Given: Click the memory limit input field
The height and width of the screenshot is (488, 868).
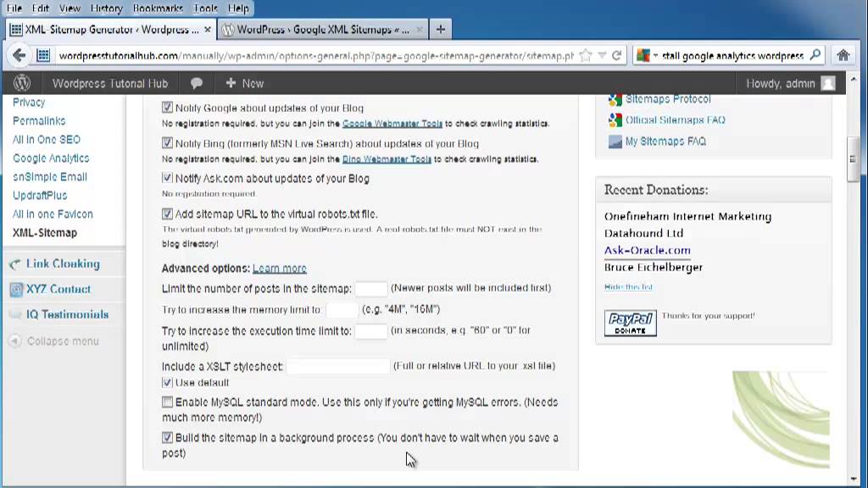Looking at the screenshot, I should (x=342, y=310).
